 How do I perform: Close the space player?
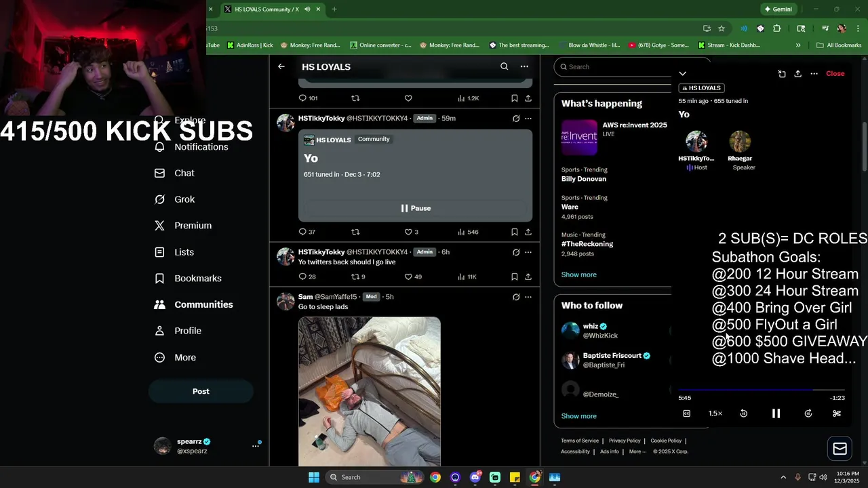[x=835, y=73]
